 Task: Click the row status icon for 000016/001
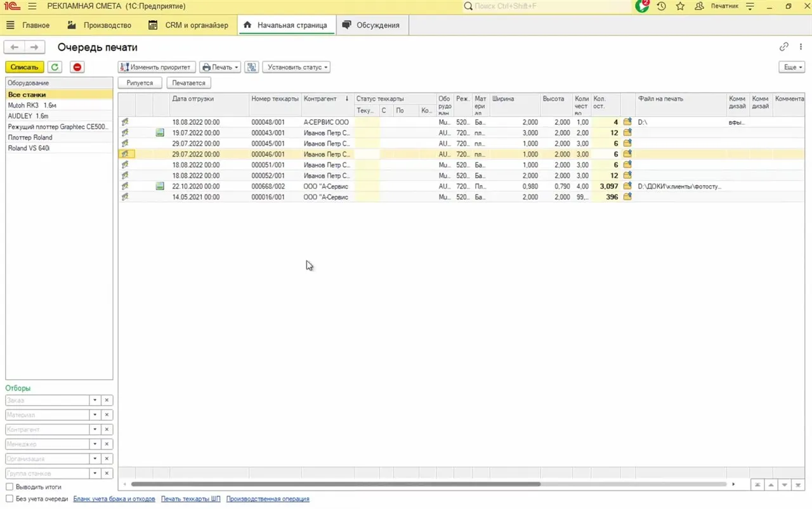click(126, 197)
